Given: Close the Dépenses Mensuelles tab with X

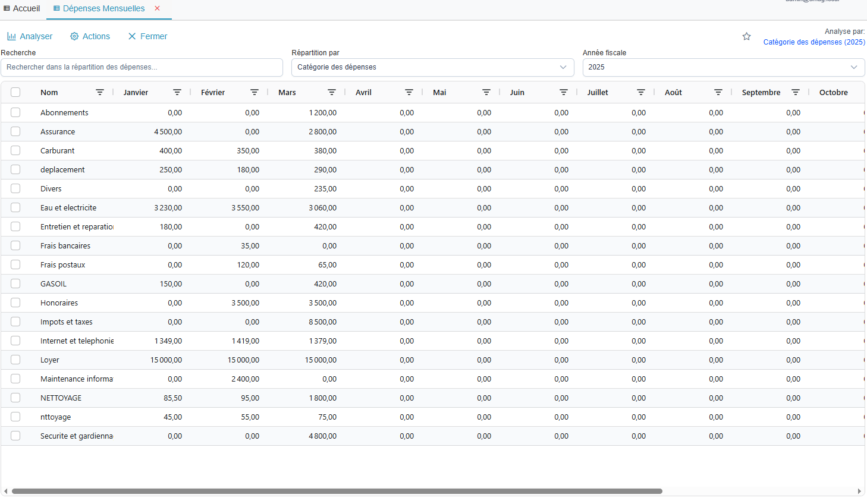Looking at the screenshot, I should [158, 8].
